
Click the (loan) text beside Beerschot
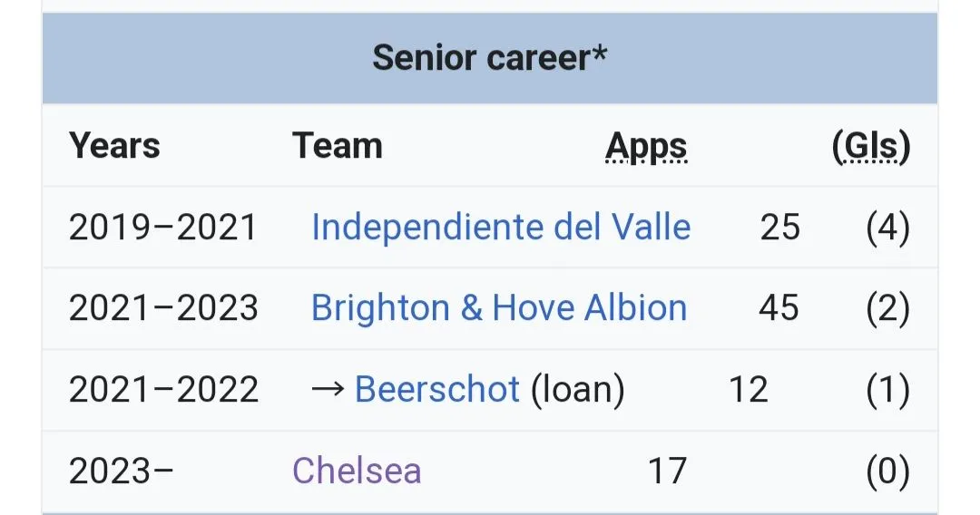[577, 390]
